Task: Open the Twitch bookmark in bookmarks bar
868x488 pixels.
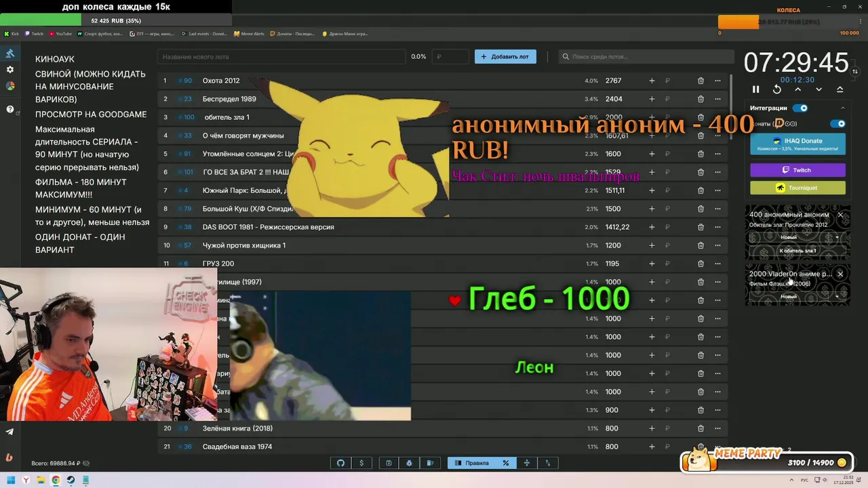Action: click(34, 33)
